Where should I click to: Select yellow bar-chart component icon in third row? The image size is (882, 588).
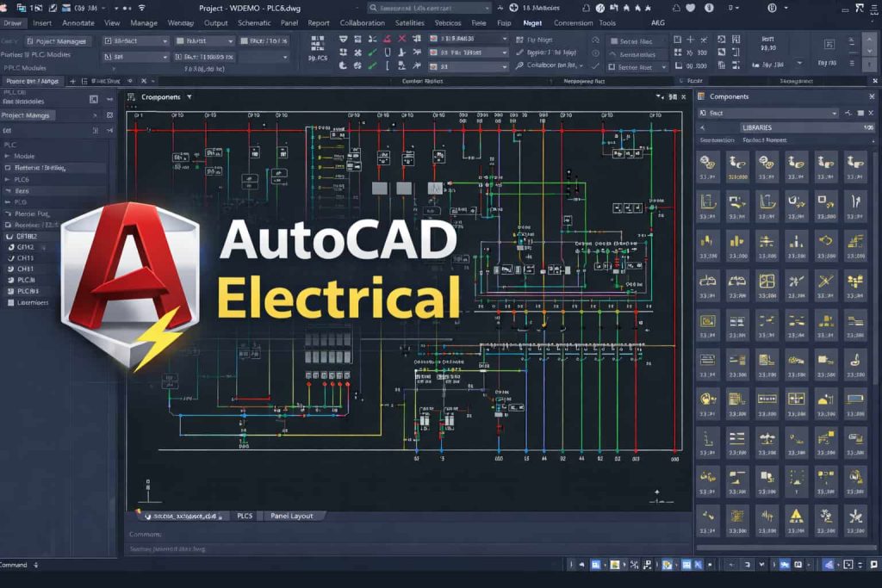737,245
